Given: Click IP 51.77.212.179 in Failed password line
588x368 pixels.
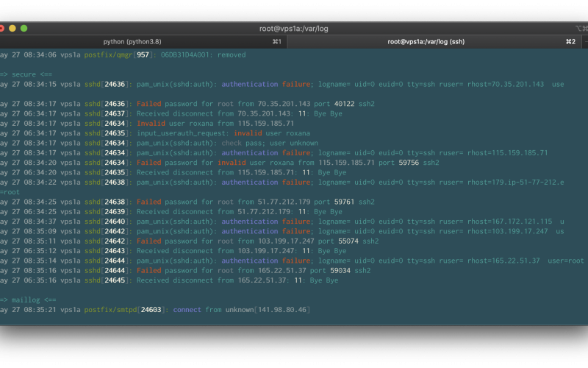Looking at the screenshot, I should [x=284, y=202].
